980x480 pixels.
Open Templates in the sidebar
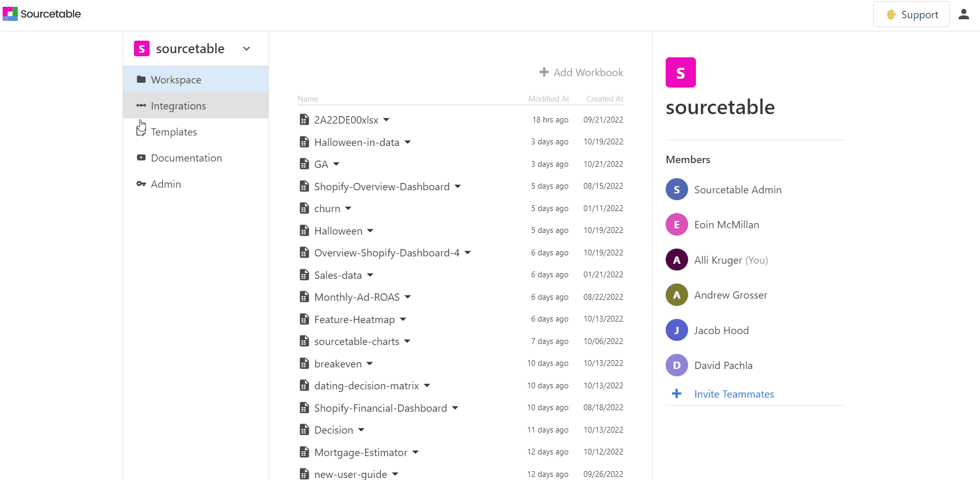click(196, 132)
